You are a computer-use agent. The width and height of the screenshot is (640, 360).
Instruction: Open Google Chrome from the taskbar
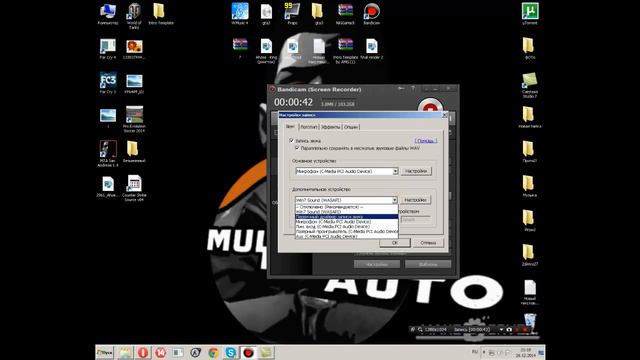click(213, 352)
